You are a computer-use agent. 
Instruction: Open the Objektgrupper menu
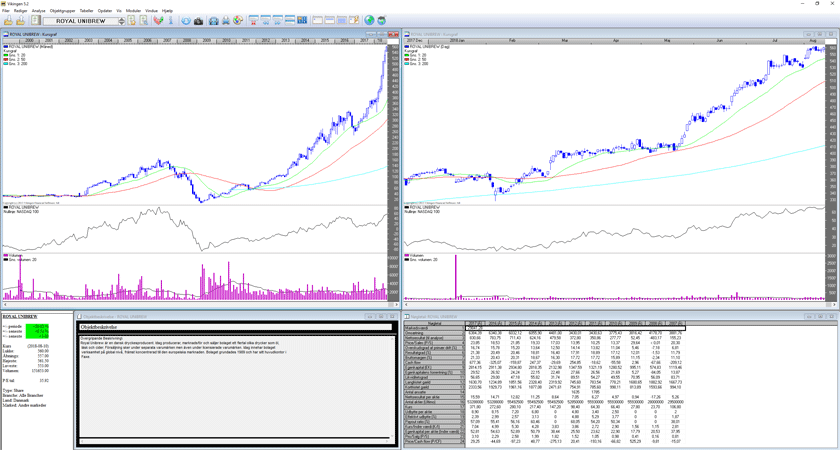pyautogui.click(x=63, y=11)
